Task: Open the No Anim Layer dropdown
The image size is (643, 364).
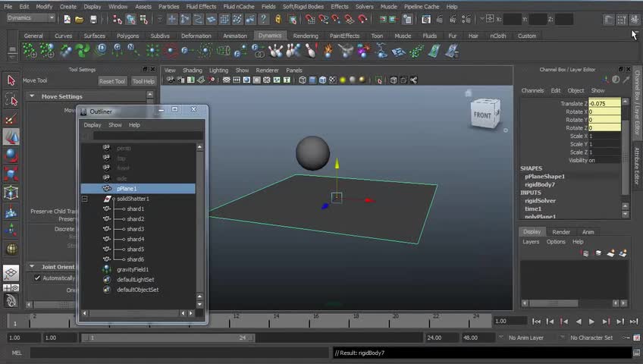Action: click(526, 337)
